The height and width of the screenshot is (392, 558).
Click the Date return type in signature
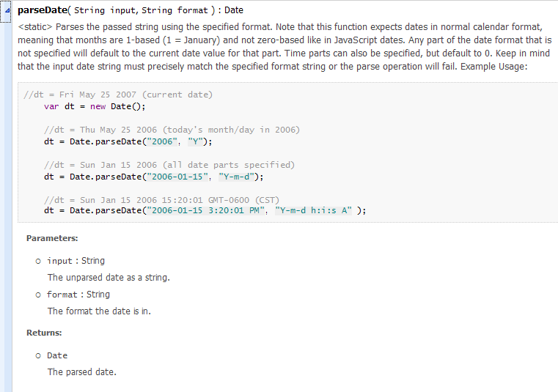pos(234,11)
